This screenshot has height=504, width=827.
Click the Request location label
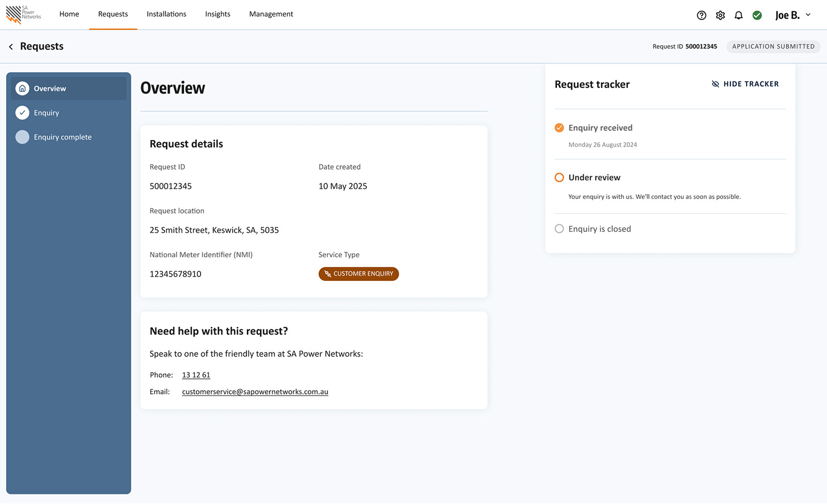click(177, 211)
